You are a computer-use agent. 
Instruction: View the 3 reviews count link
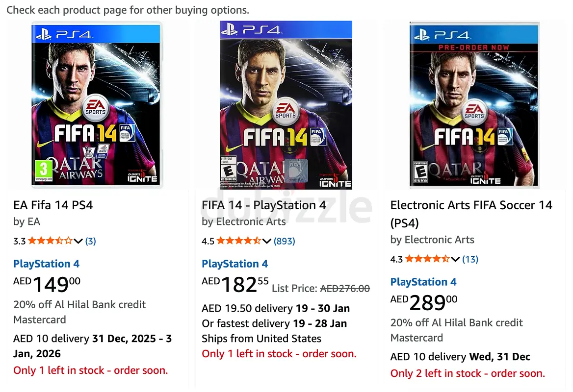coord(91,241)
